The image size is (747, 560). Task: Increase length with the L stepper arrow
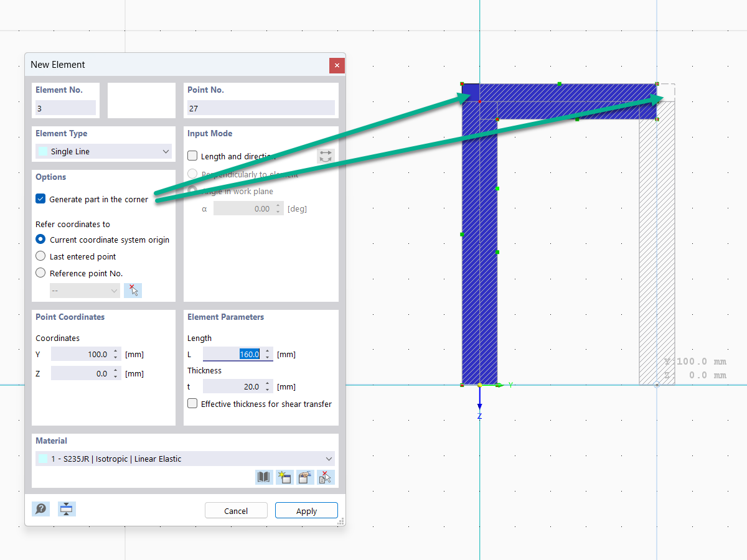(x=267, y=352)
